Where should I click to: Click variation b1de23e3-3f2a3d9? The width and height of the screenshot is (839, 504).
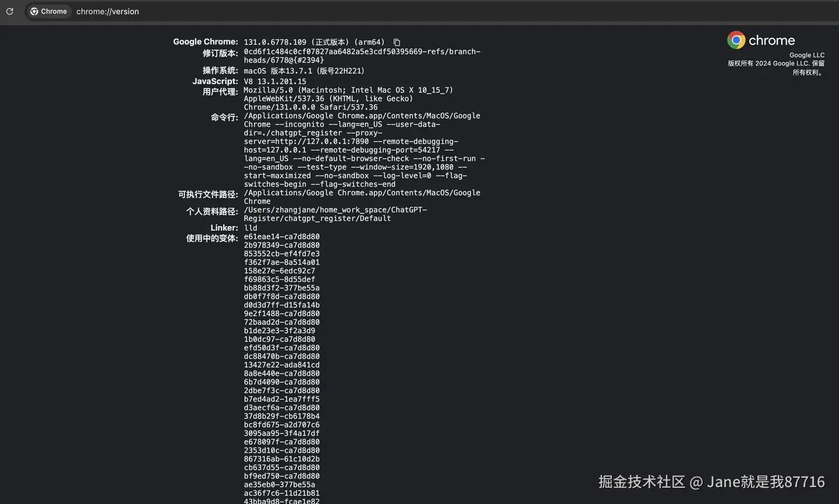(279, 330)
